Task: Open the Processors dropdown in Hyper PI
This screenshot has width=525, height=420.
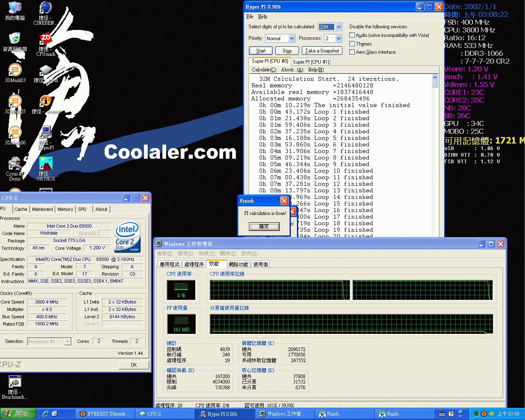Action: pyautogui.click(x=333, y=38)
